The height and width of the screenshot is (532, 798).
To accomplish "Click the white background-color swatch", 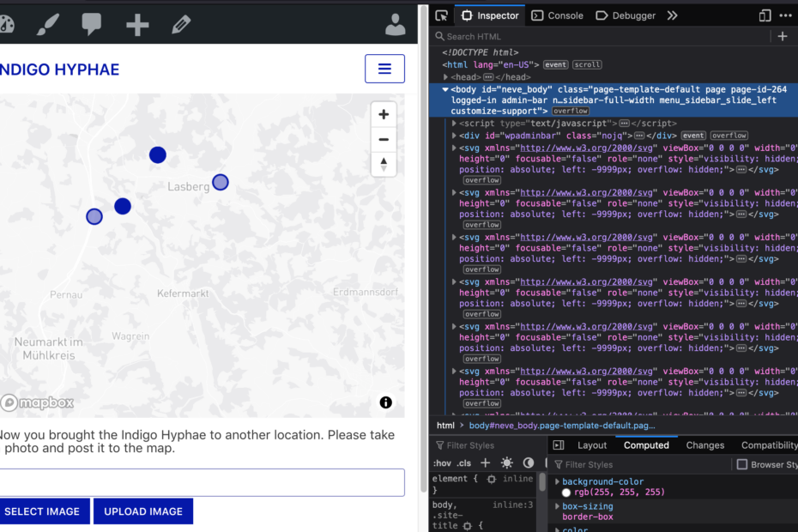I will pos(566,493).
